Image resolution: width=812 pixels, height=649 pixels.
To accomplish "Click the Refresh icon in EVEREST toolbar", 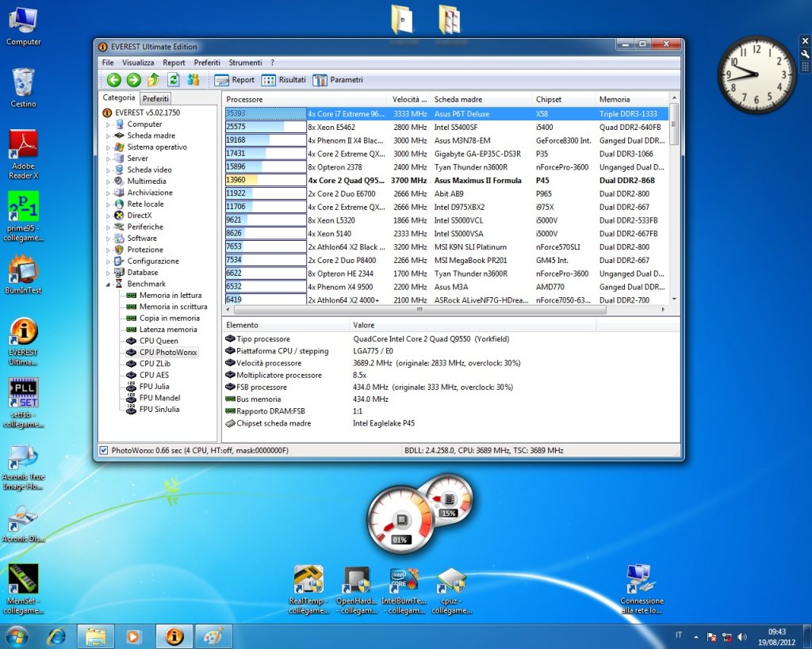I will [174, 80].
